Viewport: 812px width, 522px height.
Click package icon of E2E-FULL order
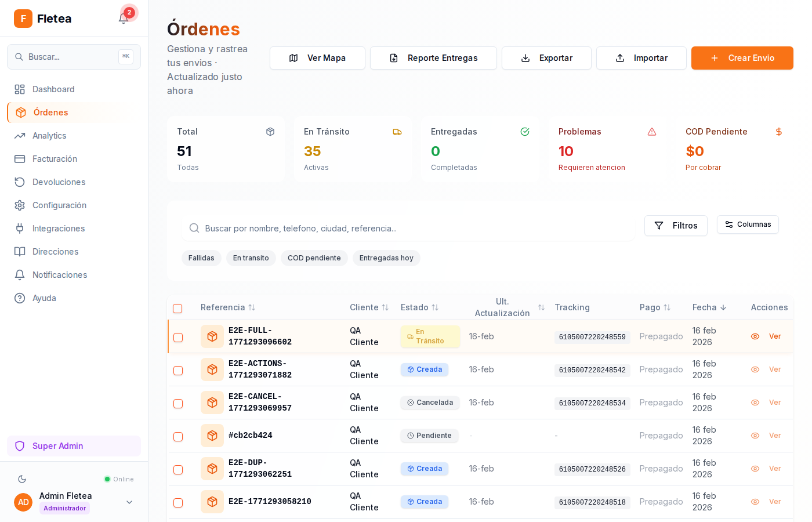pos(212,336)
